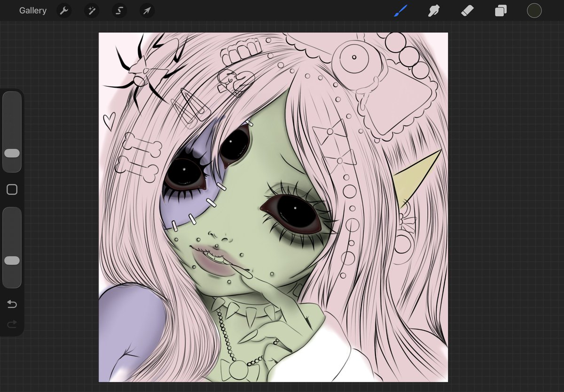Open the Layers panel
This screenshot has width=564, height=392.
tap(501, 10)
